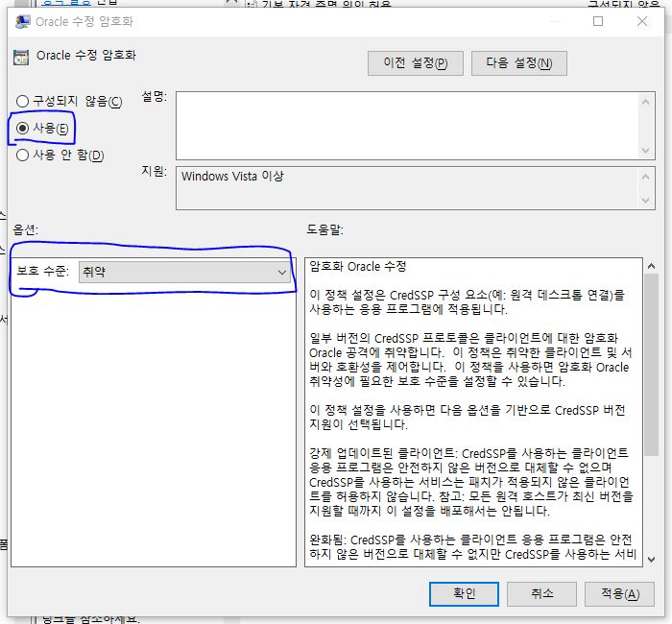This screenshot has height=624, width=672.
Task: Cancel with the 취소 button
Action: coord(541,594)
